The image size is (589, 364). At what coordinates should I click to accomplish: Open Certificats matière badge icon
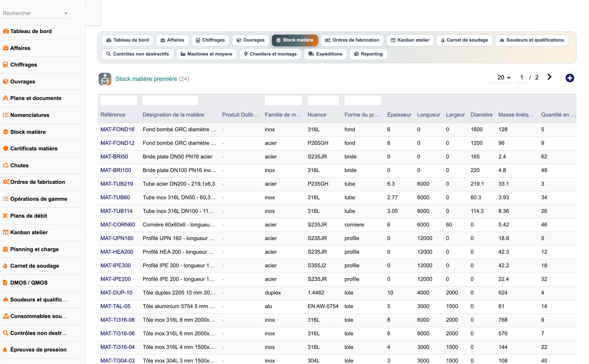(5, 148)
